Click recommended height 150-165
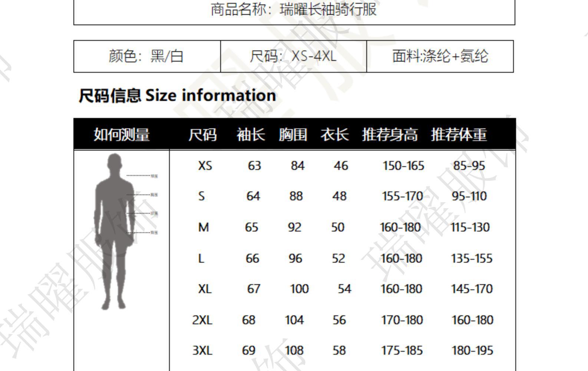Viewport: 588px width, 371px height. (403, 165)
